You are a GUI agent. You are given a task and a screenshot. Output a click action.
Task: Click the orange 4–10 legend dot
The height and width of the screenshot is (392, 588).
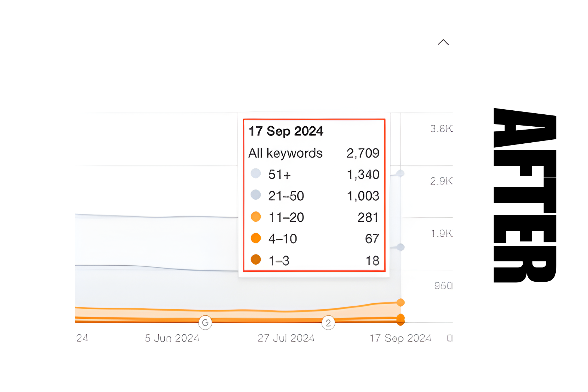pyautogui.click(x=256, y=238)
